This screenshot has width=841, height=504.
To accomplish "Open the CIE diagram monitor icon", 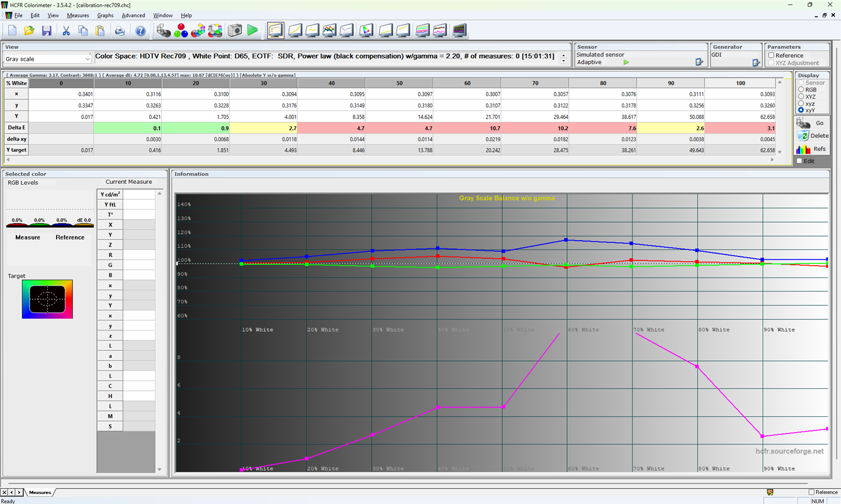I will click(366, 30).
